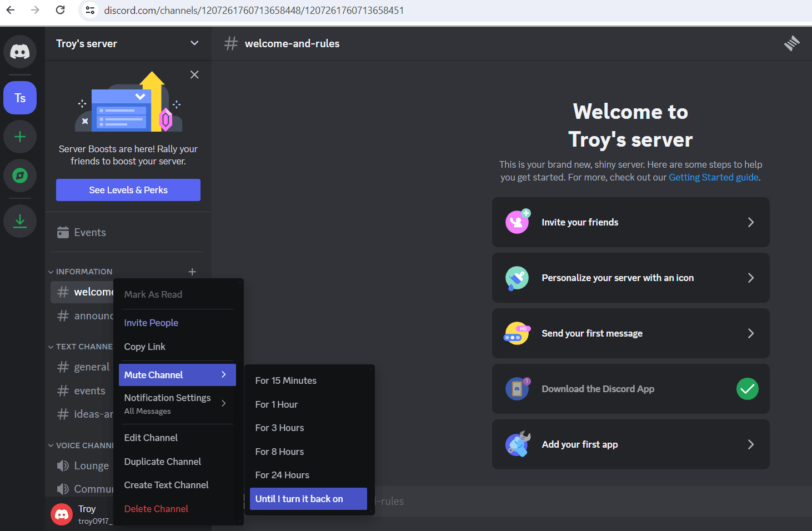Click Delete Channel in context menu
Screen dimensions: 812x531
tap(156, 509)
